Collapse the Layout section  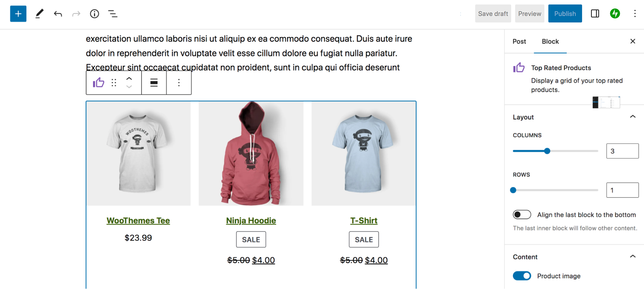pos(633,117)
